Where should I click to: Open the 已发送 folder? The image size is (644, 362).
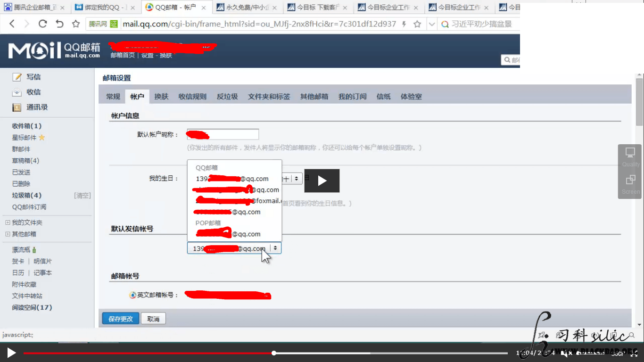pos(21,173)
